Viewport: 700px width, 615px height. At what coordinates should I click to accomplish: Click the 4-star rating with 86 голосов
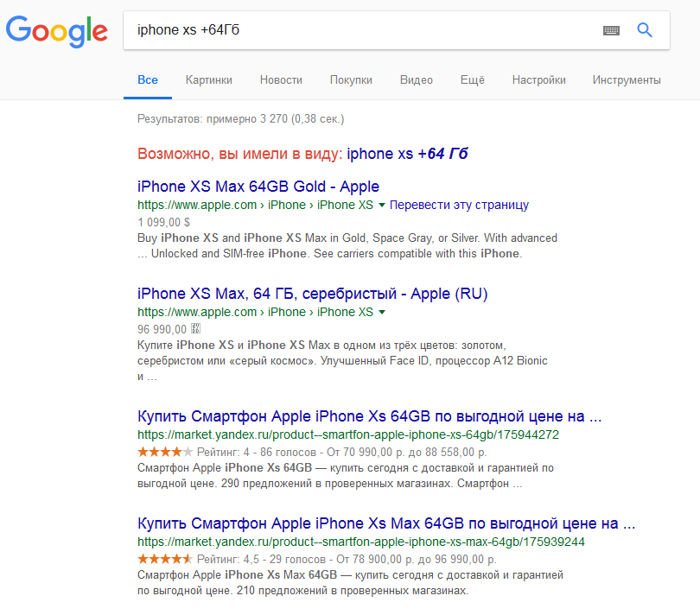(x=165, y=452)
